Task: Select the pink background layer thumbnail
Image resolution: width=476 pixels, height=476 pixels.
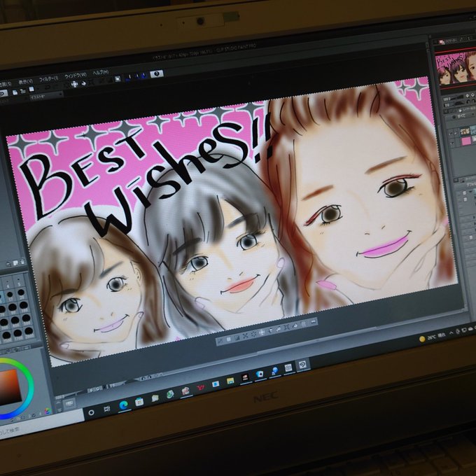Action: click(x=466, y=141)
